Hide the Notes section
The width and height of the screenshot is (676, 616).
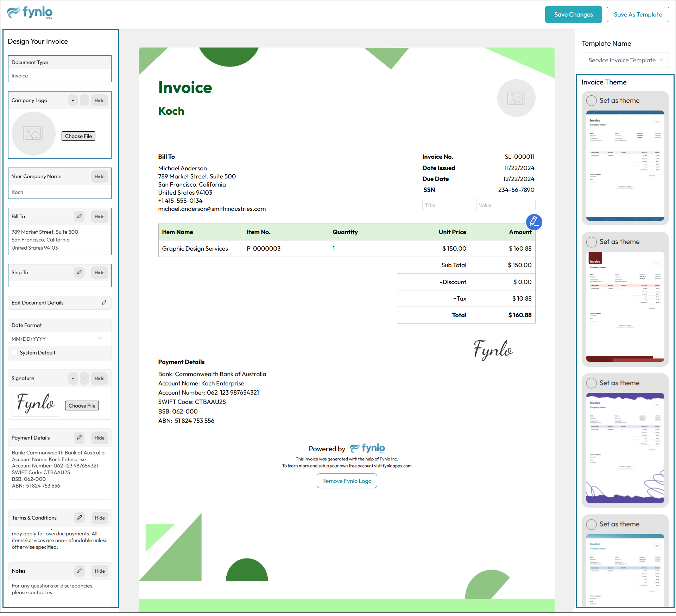tap(100, 571)
